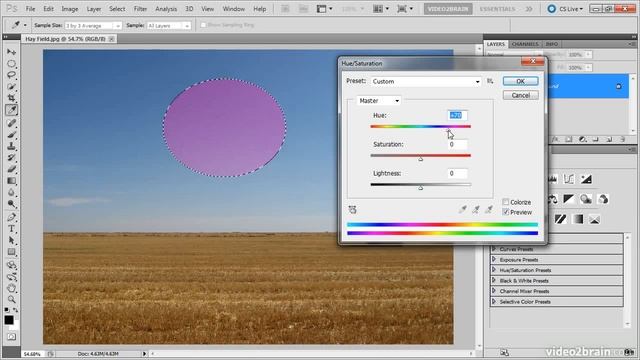Select the Path Selection tool

point(11,240)
